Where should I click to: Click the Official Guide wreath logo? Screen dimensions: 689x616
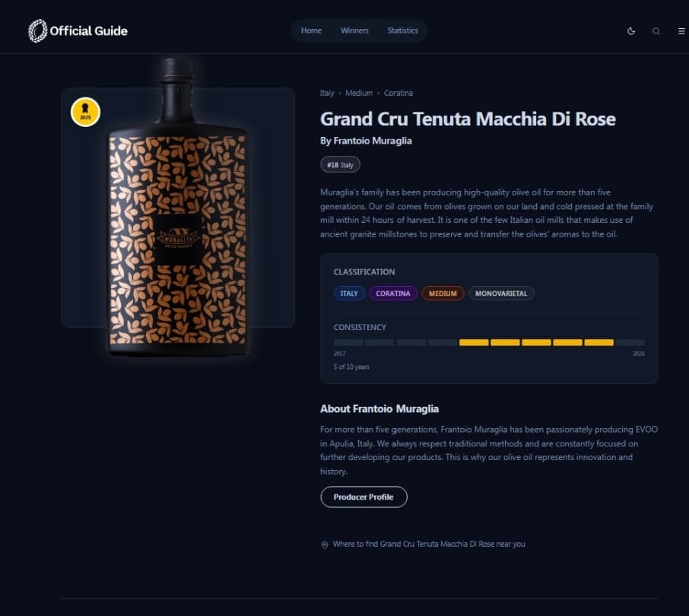(x=37, y=30)
